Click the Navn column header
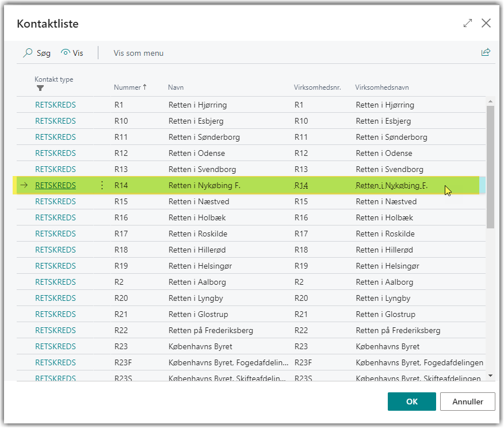504x428 pixels. click(x=176, y=87)
